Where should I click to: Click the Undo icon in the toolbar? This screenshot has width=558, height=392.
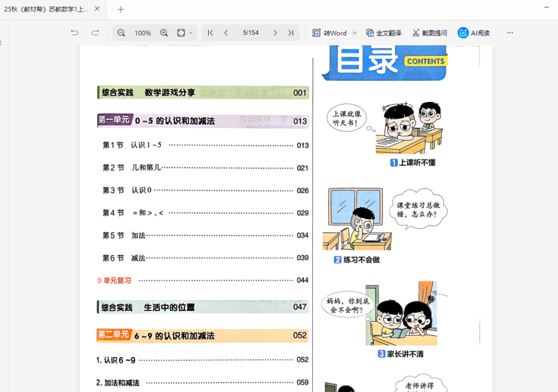[75, 33]
